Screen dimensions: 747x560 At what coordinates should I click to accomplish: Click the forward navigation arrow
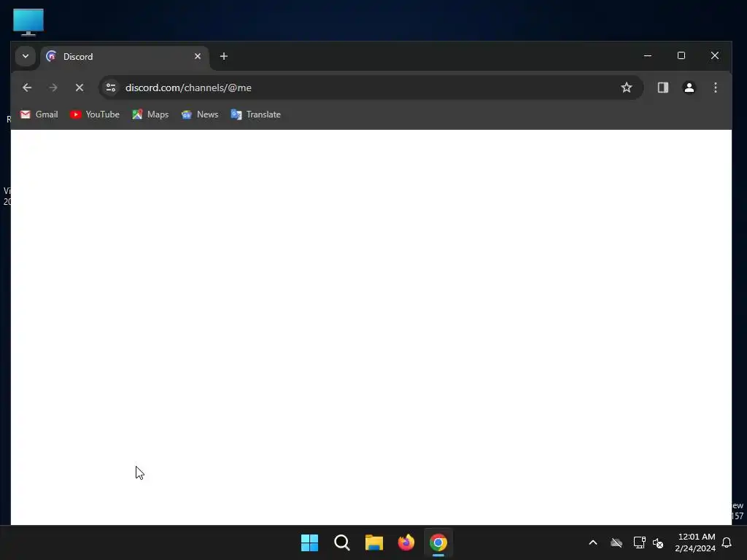(53, 87)
